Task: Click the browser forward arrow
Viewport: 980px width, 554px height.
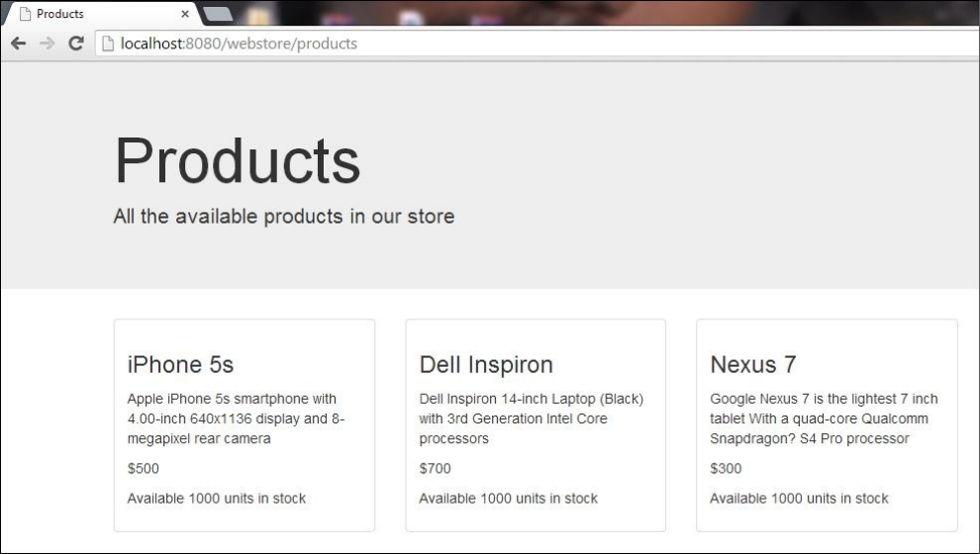Action: (x=47, y=44)
